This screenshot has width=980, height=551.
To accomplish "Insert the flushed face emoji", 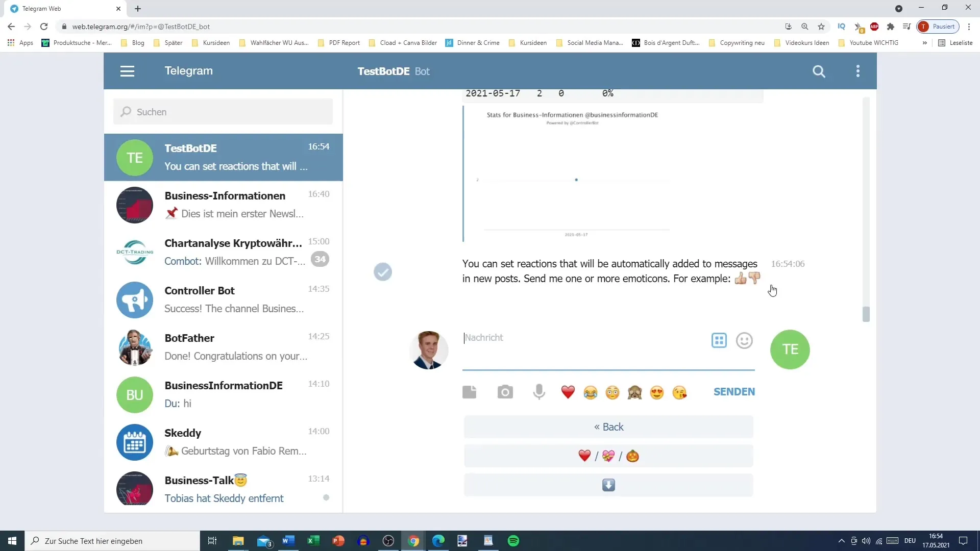I will [612, 392].
